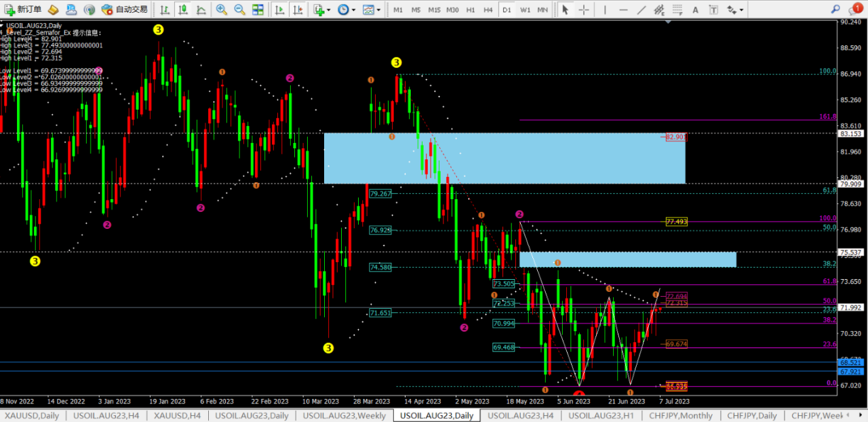Select the crosshair tool
Image resolution: width=868 pixels, height=422 pixels.
tap(584, 9)
